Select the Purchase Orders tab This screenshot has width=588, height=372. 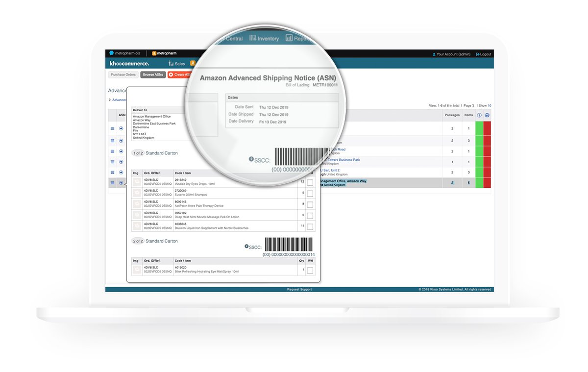(123, 75)
